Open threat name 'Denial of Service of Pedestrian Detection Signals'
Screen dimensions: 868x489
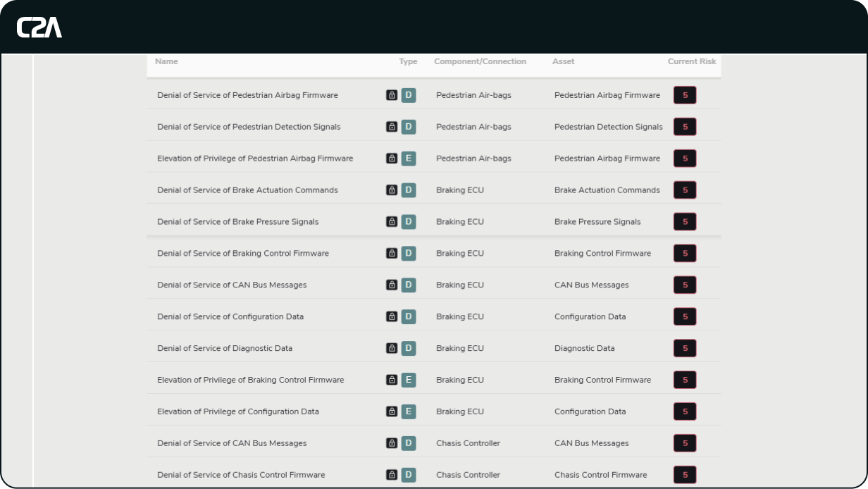(249, 127)
